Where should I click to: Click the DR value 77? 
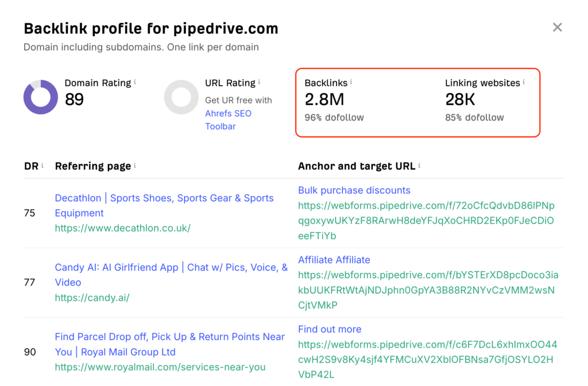click(29, 282)
